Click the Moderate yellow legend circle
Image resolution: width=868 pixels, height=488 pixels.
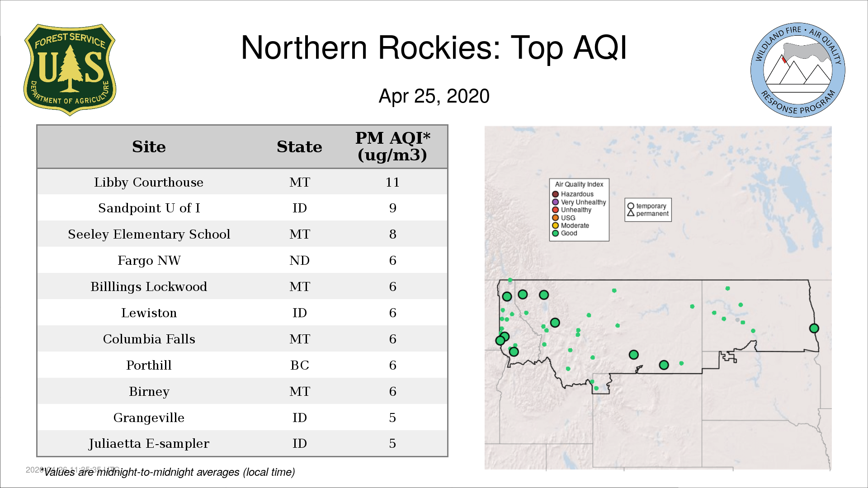coord(556,225)
